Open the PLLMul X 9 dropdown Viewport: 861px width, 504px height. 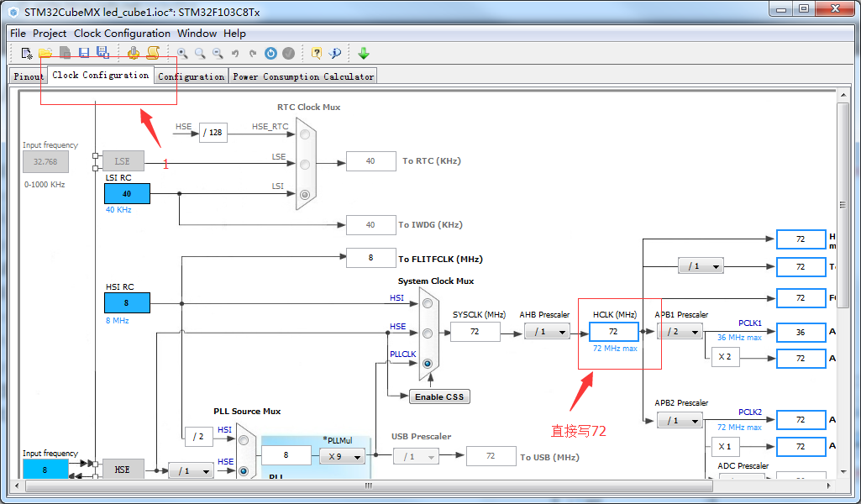click(x=342, y=457)
